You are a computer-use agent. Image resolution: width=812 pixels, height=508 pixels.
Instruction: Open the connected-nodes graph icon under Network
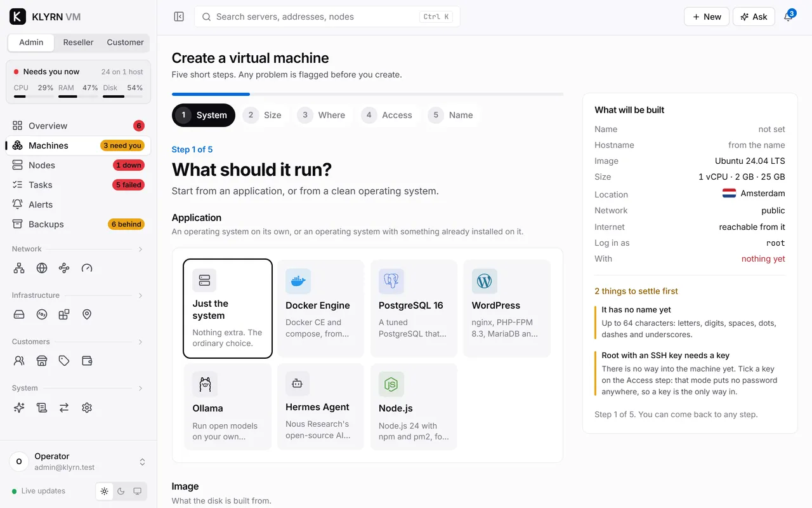point(64,268)
